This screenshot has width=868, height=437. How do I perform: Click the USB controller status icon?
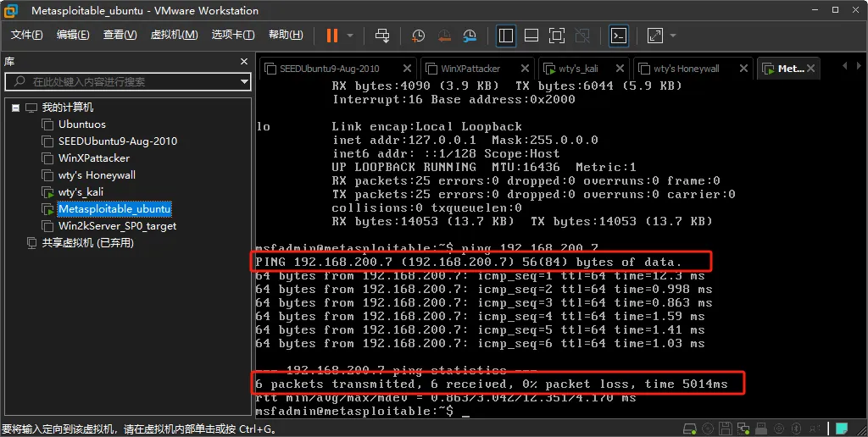click(761, 429)
